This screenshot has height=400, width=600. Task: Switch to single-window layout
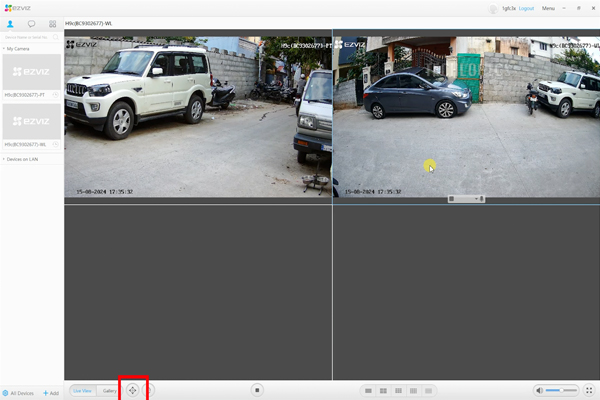[369, 390]
